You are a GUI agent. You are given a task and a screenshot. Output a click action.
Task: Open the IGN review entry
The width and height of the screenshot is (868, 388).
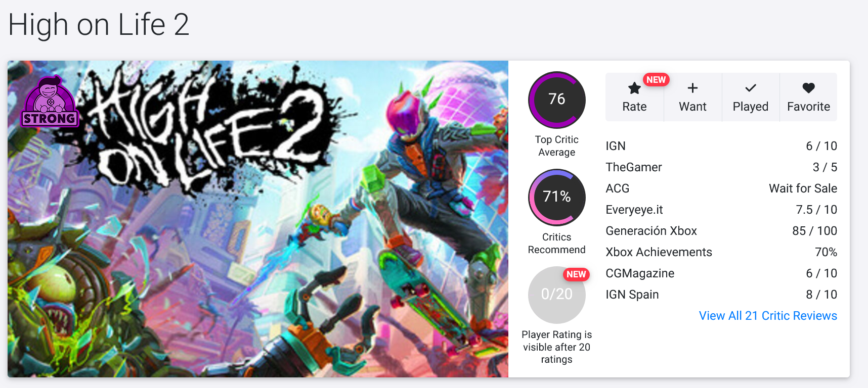pyautogui.click(x=616, y=146)
